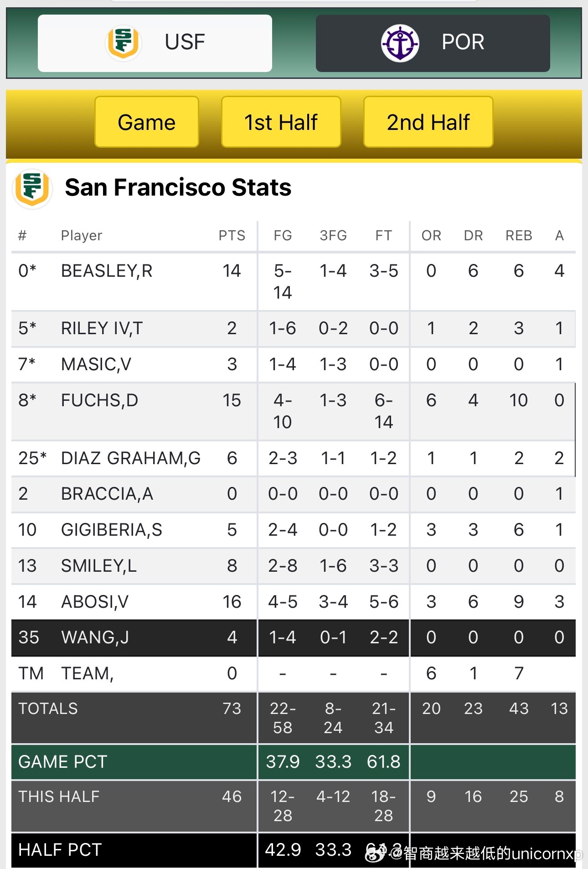Image resolution: width=588 pixels, height=869 pixels.
Task: Select the highlighted WANG,J row
Action: (95, 637)
